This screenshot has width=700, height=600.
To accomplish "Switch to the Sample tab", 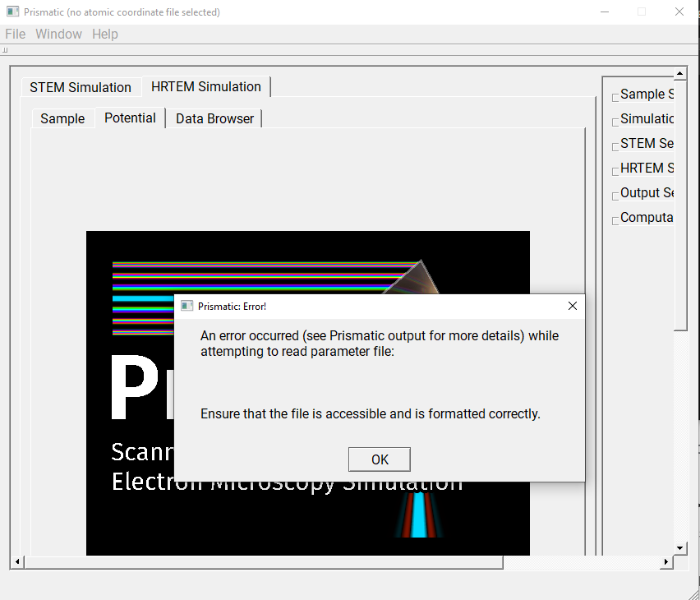I will pos(62,118).
